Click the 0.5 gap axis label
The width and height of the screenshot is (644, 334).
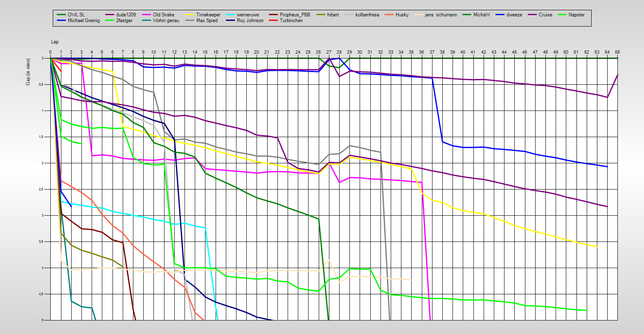[x=41, y=85]
